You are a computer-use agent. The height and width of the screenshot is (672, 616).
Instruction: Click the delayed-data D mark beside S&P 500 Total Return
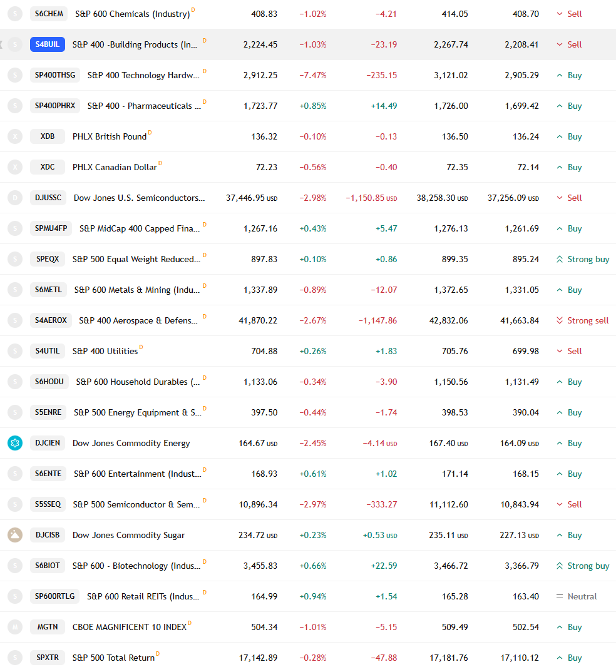point(158,654)
